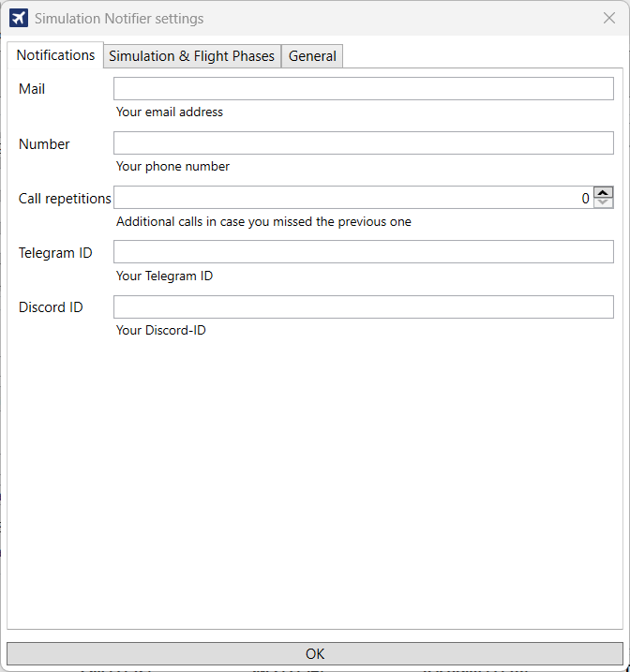
Task: Close the Simulation Notifier settings window
Action: [x=609, y=18]
